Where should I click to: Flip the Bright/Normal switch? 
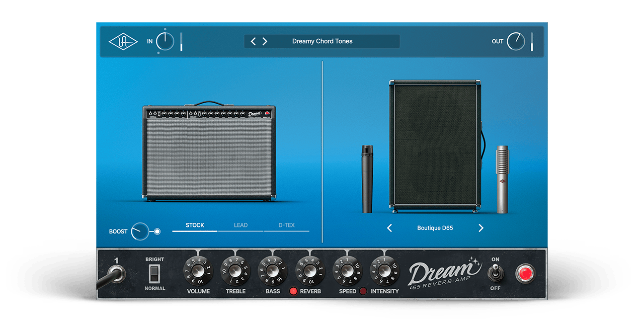(154, 273)
